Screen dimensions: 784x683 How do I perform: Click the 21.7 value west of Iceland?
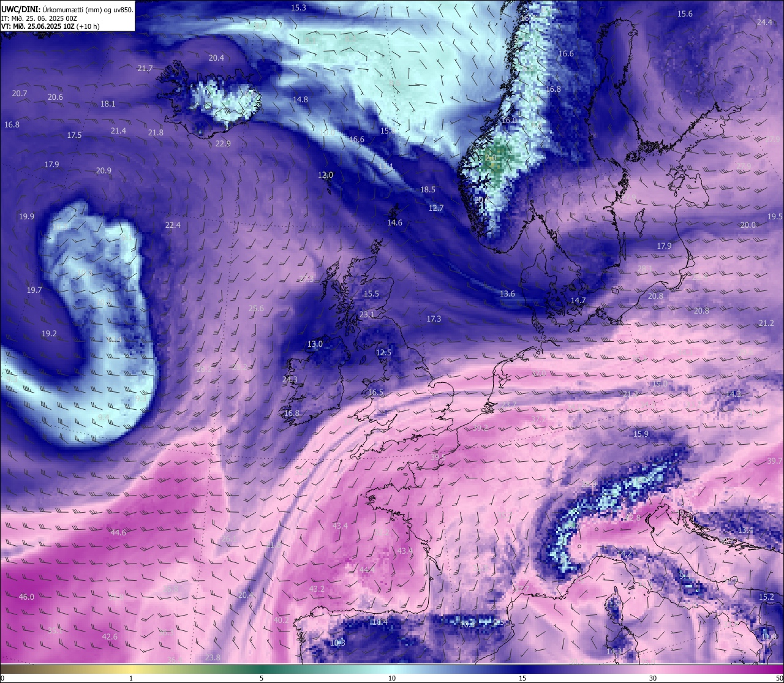pos(145,68)
